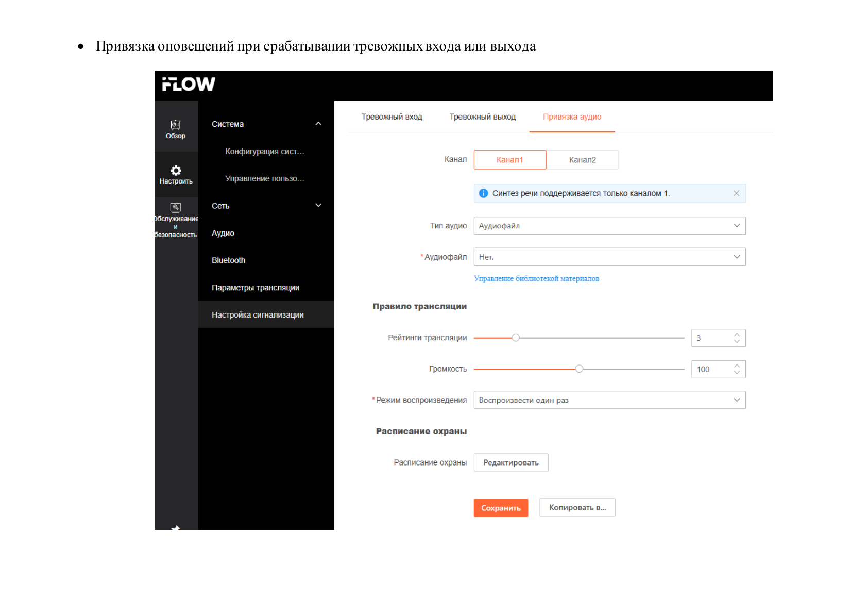Select Канал2 channel option

[583, 160]
